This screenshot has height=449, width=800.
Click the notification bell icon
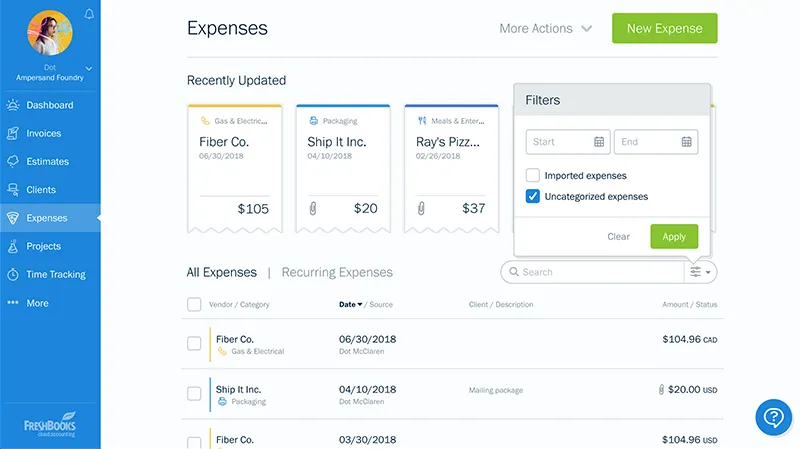click(90, 14)
